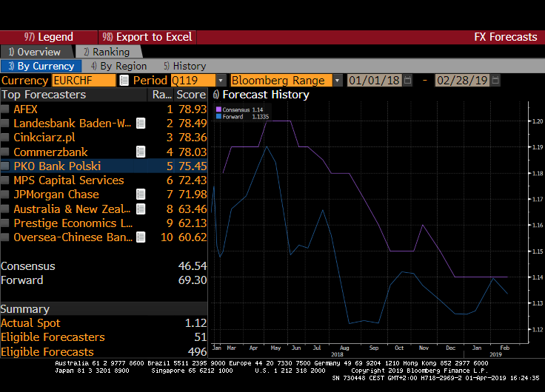
Task: Open document icon beside Landesbank Baden-W
Action: pyautogui.click(x=141, y=124)
